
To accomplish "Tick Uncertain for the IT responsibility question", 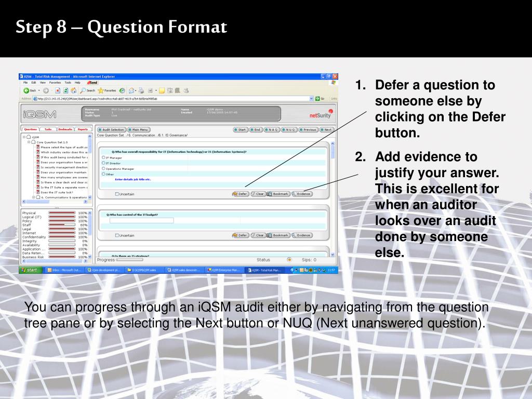I will click(x=117, y=194).
